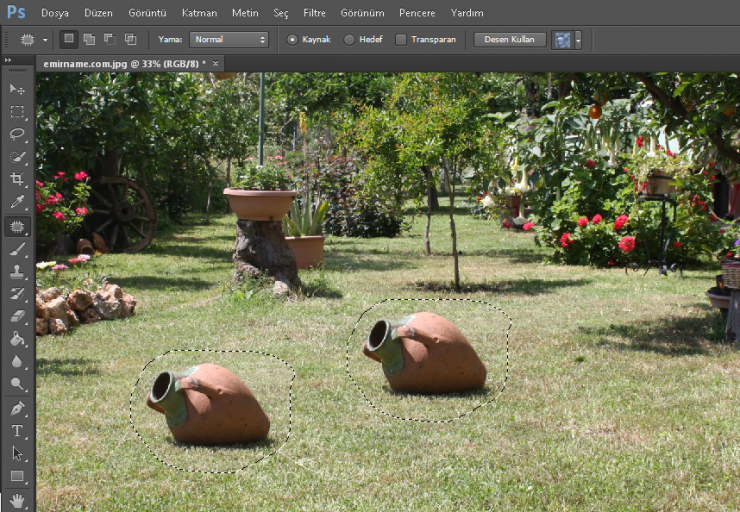Select the Kaynak radio button
Image resolution: width=740 pixels, height=512 pixels.
[x=292, y=40]
